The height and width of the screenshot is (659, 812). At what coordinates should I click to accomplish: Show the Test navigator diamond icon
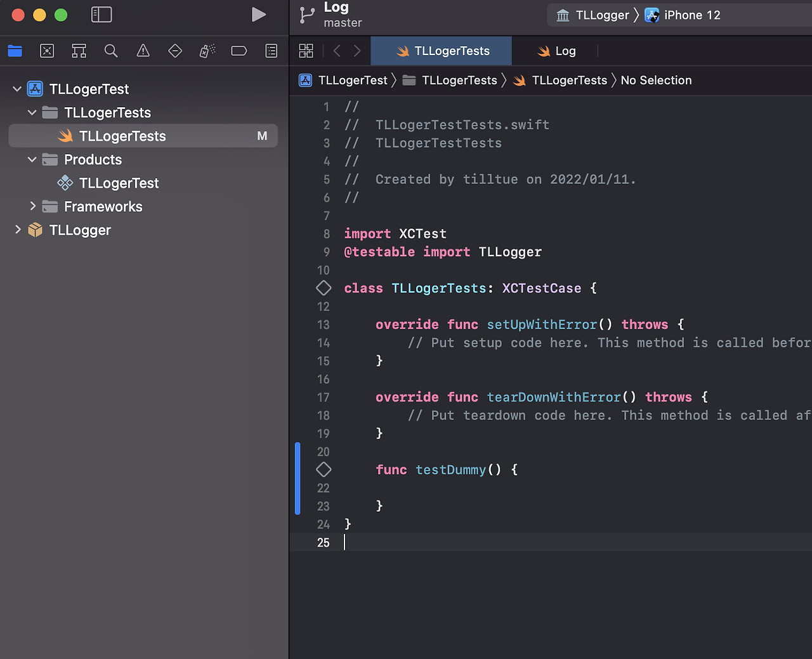tap(175, 51)
